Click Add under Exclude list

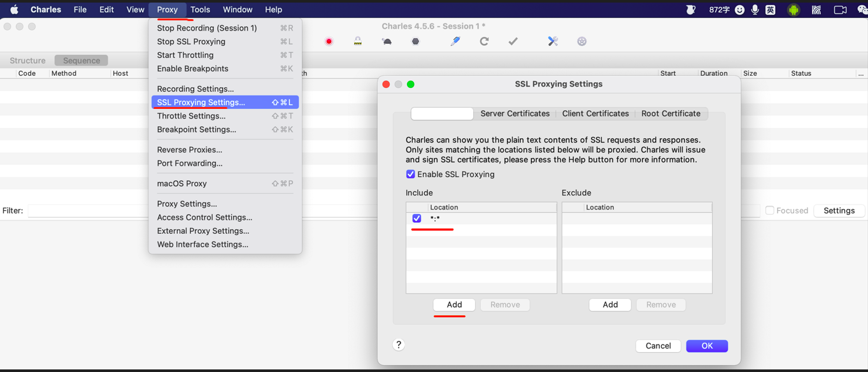pyautogui.click(x=610, y=304)
